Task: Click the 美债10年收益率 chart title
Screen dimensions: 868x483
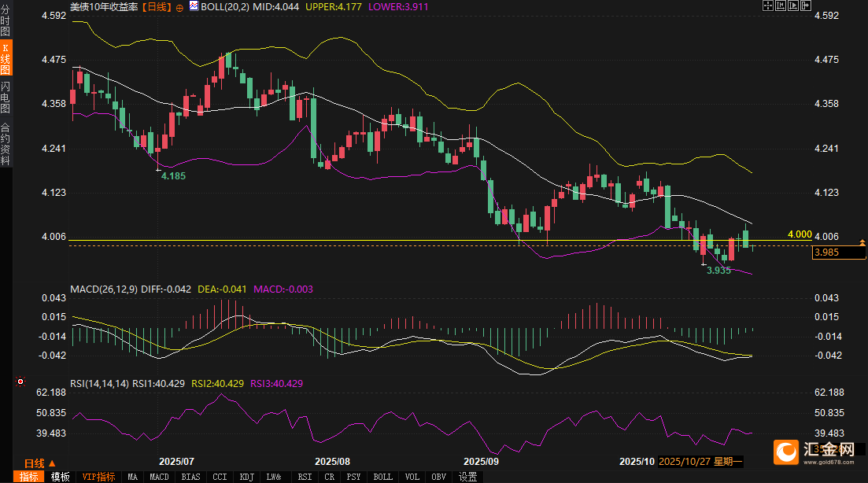Action: (104, 7)
